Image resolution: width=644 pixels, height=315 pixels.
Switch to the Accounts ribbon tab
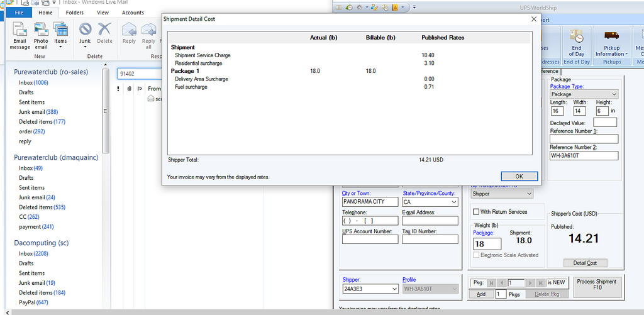click(133, 13)
